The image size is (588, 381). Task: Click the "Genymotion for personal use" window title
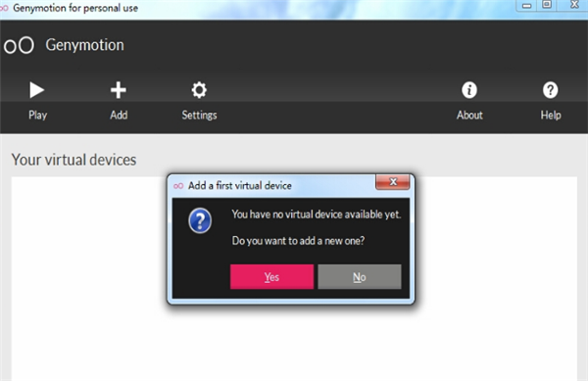75,8
